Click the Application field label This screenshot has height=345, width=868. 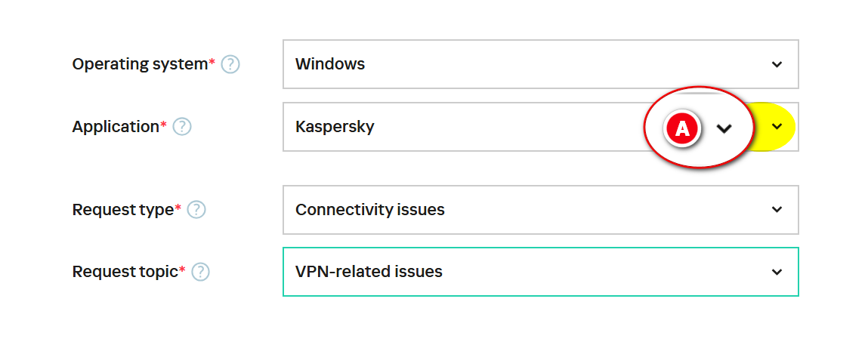coord(116,127)
